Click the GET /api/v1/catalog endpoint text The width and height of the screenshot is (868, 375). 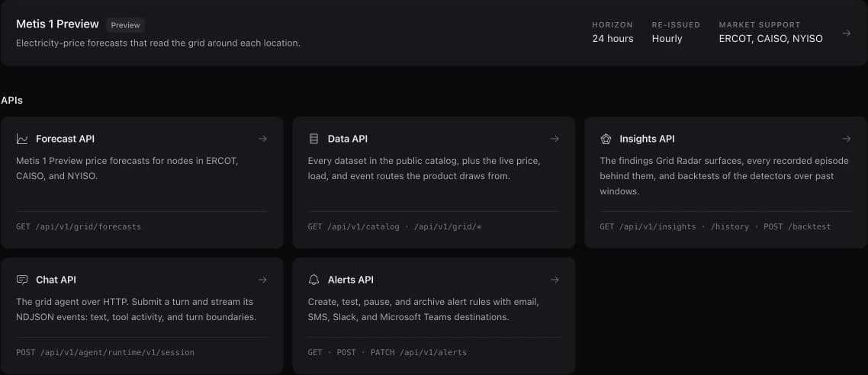[x=354, y=227]
